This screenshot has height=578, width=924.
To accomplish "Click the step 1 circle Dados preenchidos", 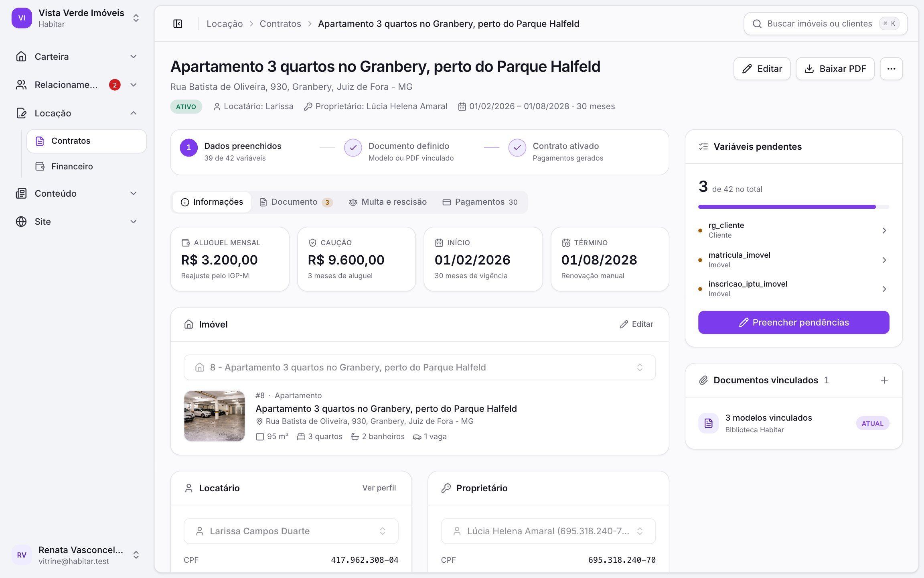I will tap(188, 148).
